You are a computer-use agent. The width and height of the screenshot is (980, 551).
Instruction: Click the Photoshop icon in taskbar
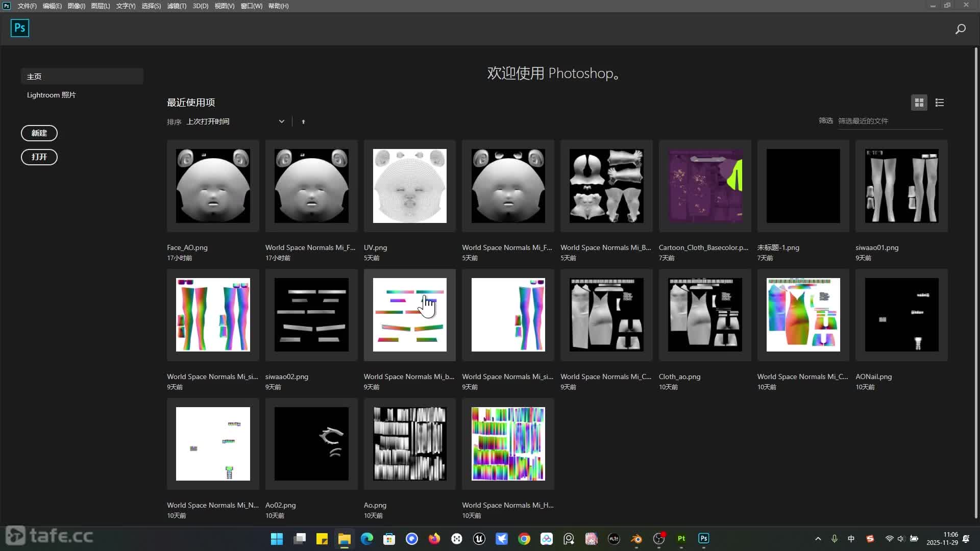pyautogui.click(x=703, y=539)
